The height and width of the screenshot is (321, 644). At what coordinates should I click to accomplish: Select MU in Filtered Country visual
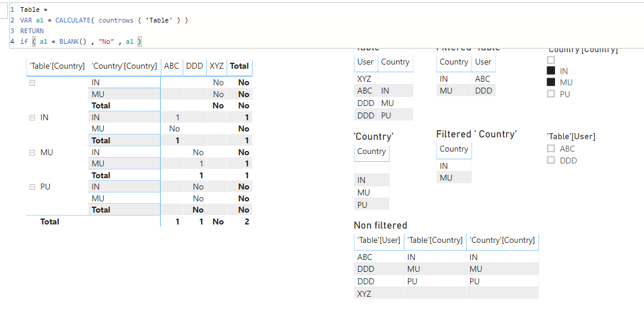point(454,178)
